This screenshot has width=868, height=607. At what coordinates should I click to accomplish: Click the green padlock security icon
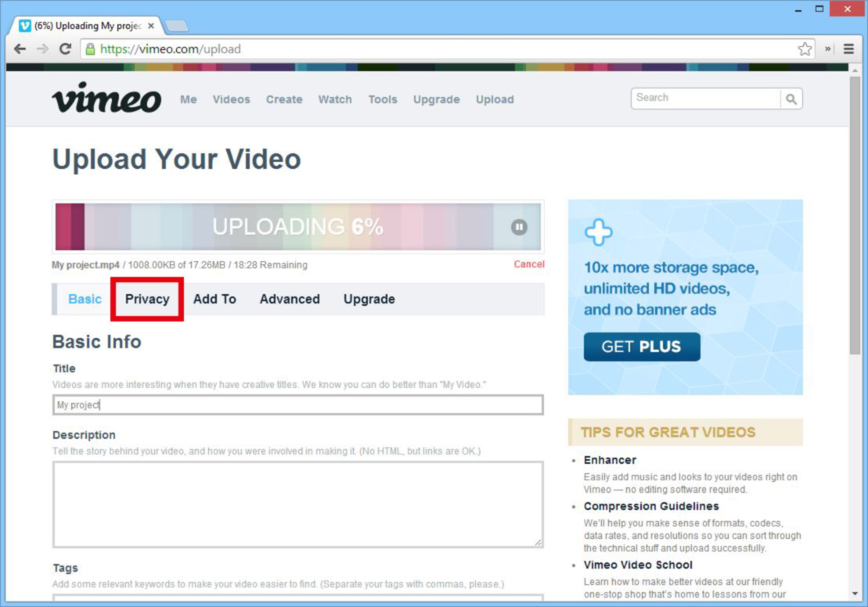click(x=90, y=48)
